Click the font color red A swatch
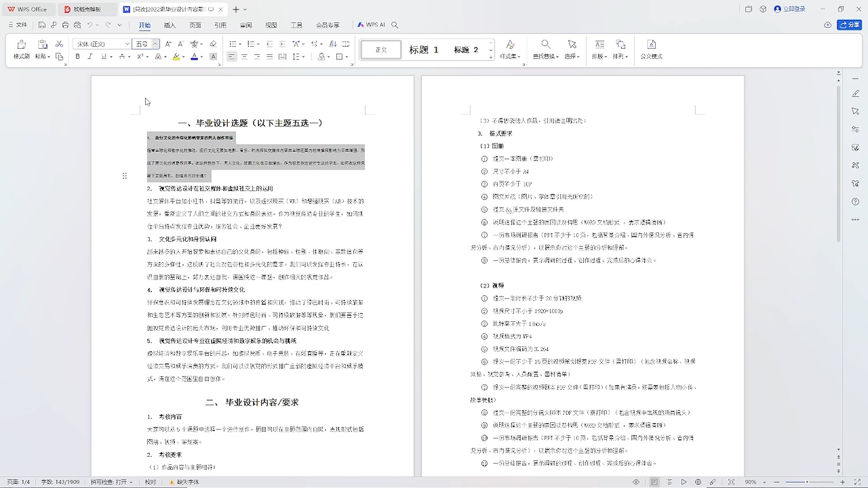Viewport: 868px width, 488px height. (194, 56)
